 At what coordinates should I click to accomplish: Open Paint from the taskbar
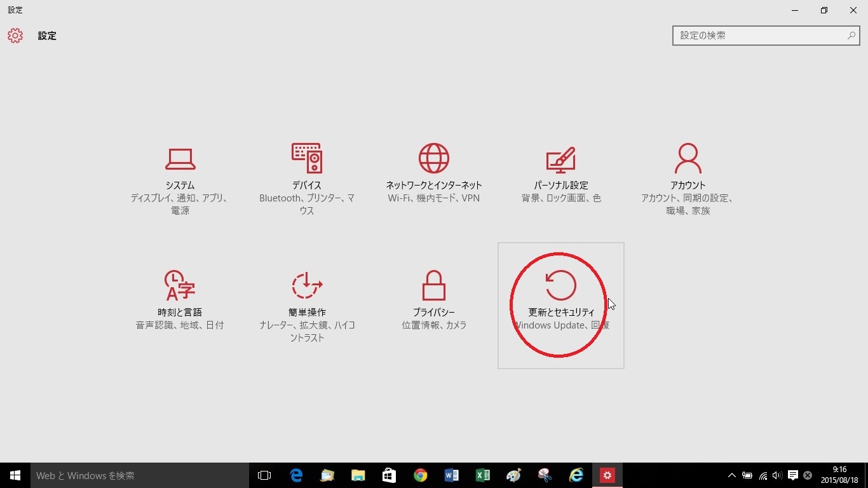point(513,475)
